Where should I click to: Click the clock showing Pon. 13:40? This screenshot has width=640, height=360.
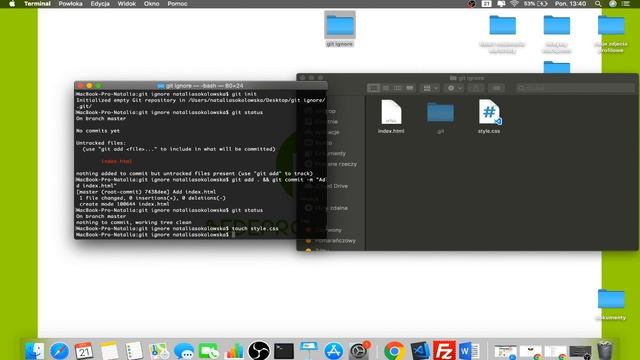(x=570, y=4)
